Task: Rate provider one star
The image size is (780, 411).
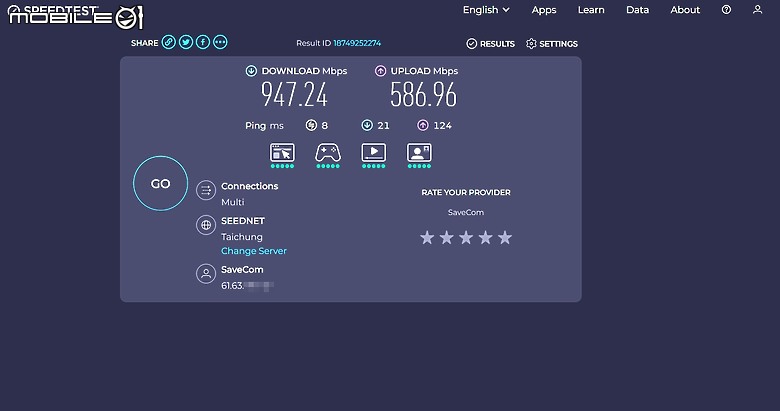Action: click(427, 237)
